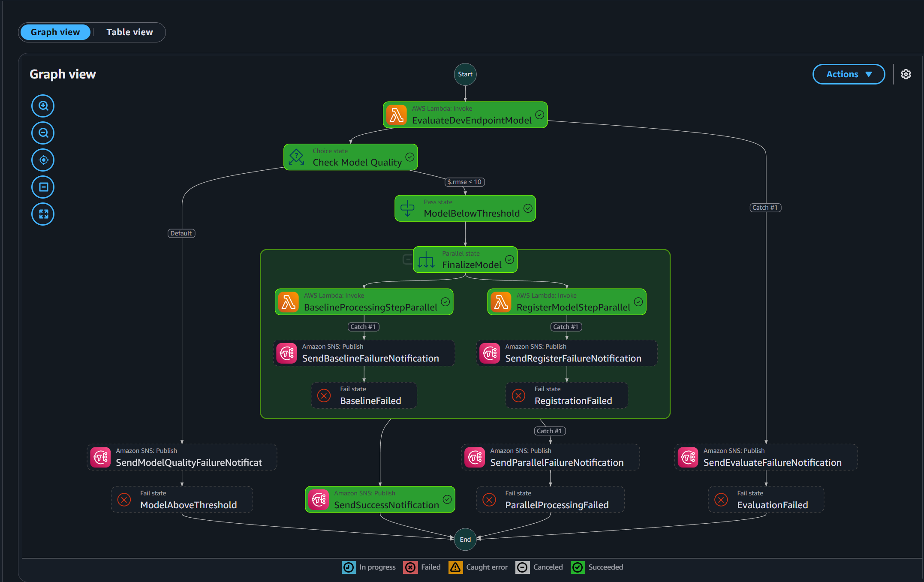This screenshot has height=582, width=924.
Task: Click the fail X icon on RegistrationFailed
Action: [518, 395]
